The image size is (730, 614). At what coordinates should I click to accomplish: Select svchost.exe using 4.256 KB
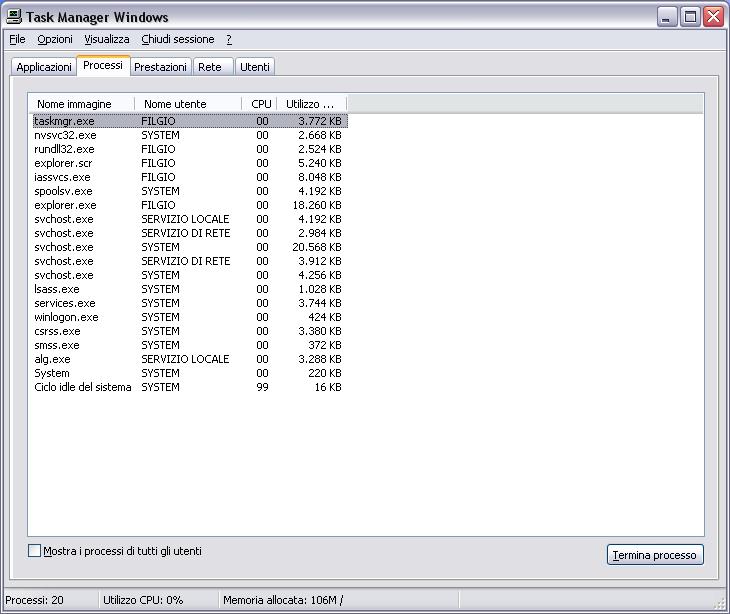coord(190,275)
